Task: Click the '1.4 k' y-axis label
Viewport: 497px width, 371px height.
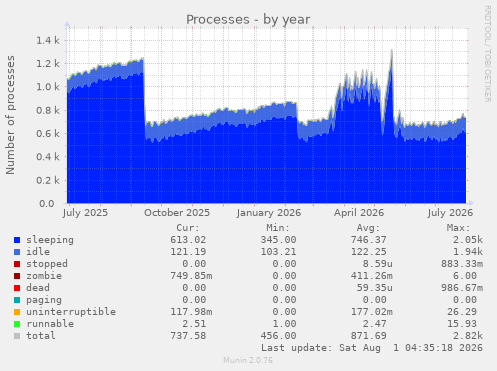Action: coord(48,40)
